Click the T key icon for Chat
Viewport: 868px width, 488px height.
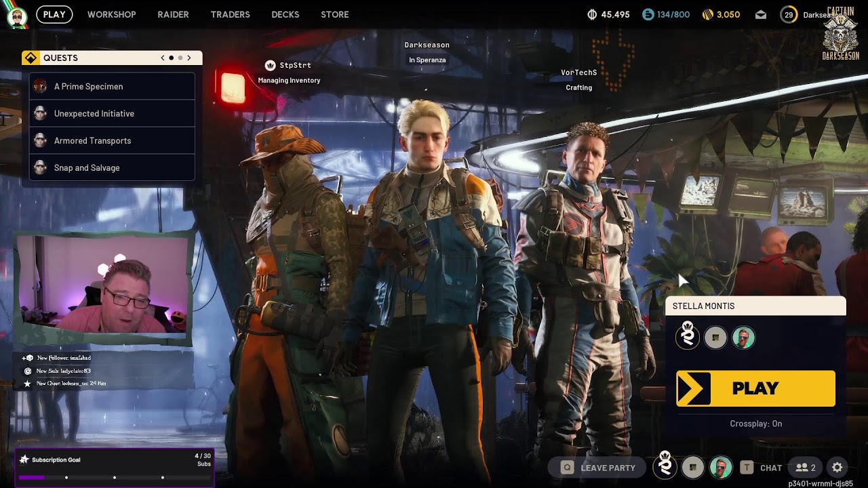click(747, 468)
